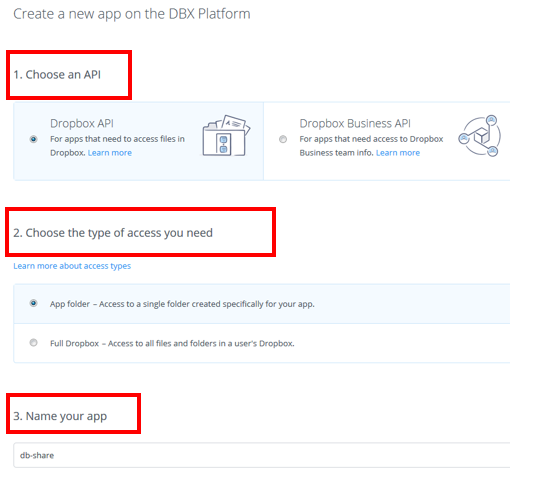Viewport: 554px width, 487px height.
Task: Click the App folder option description text
Action: pyautogui.click(x=182, y=304)
